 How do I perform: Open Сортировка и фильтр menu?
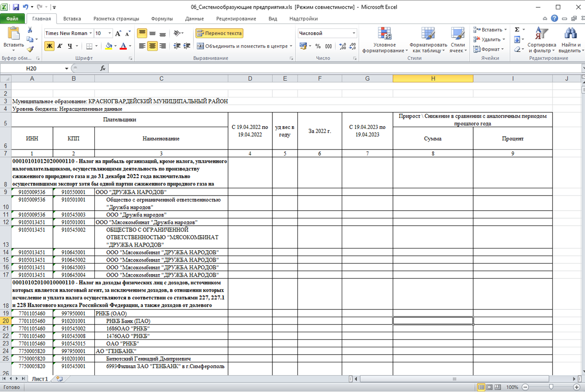click(x=542, y=40)
